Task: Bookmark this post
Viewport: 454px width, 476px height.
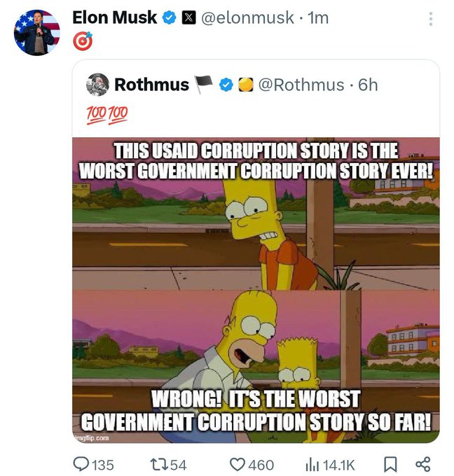Action: 391,463
